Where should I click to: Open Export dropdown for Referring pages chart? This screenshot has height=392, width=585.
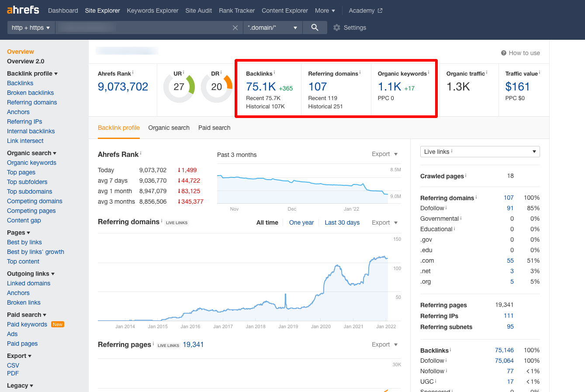point(385,344)
